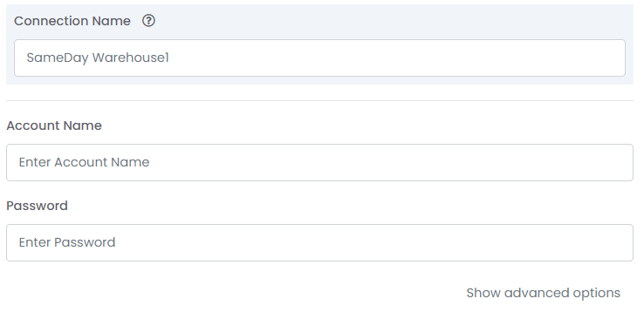The width and height of the screenshot is (644, 319).
Task: Activate the field below Password label
Action: 319,242
